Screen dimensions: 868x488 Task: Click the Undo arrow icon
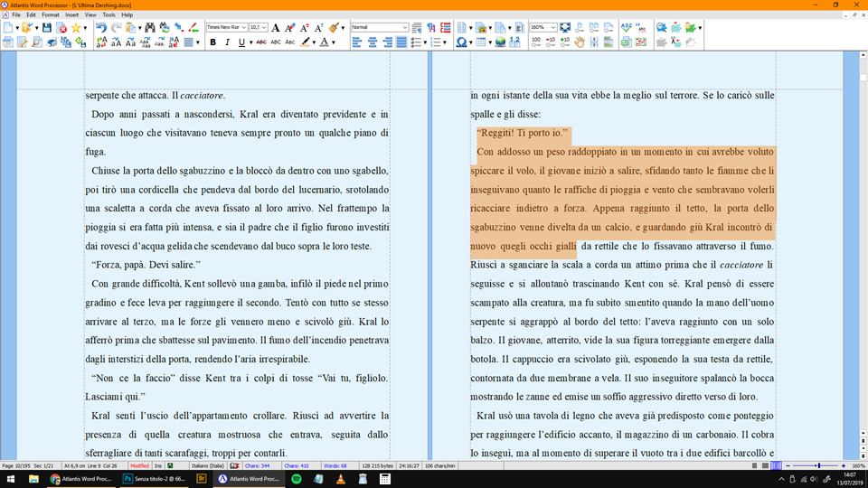pyautogui.click(x=101, y=28)
